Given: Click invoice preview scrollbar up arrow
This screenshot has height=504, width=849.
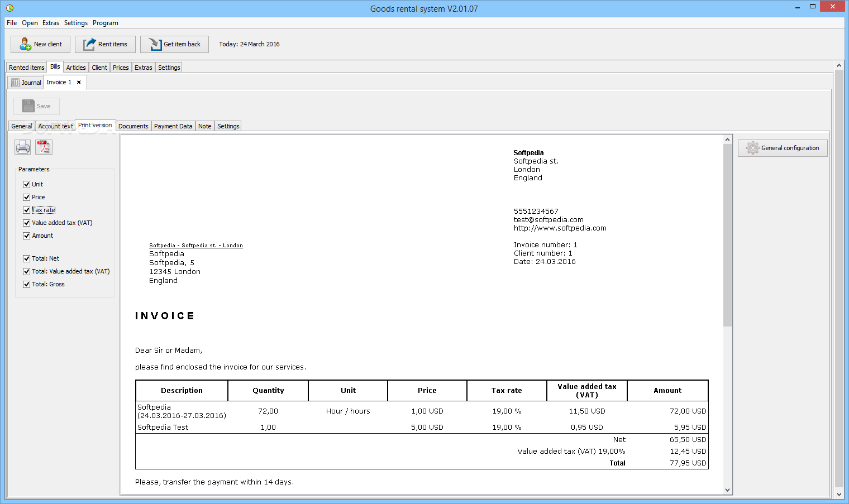Looking at the screenshot, I should tap(727, 140).
